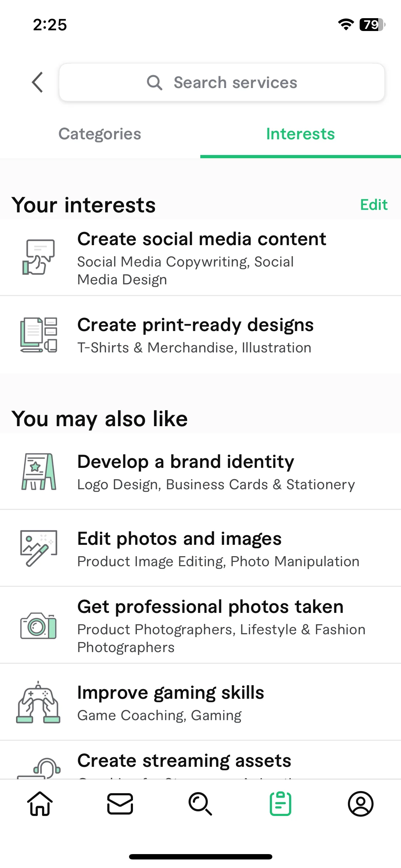Open Create social media content
This screenshot has width=401, height=868.
pos(200,257)
